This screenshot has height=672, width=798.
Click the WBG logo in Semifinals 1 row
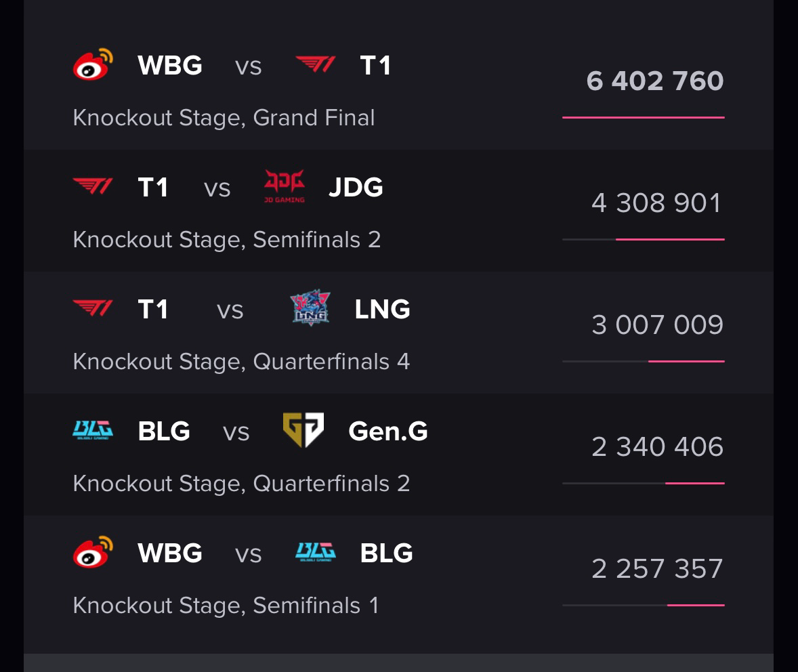(93, 552)
